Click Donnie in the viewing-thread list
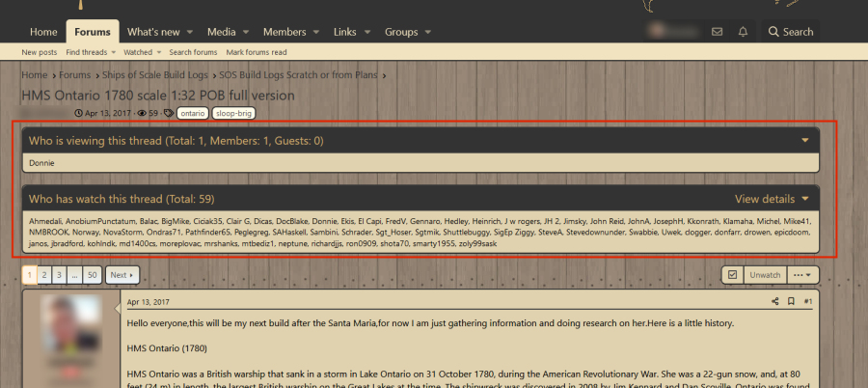This screenshot has height=388, width=868. click(41, 163)
